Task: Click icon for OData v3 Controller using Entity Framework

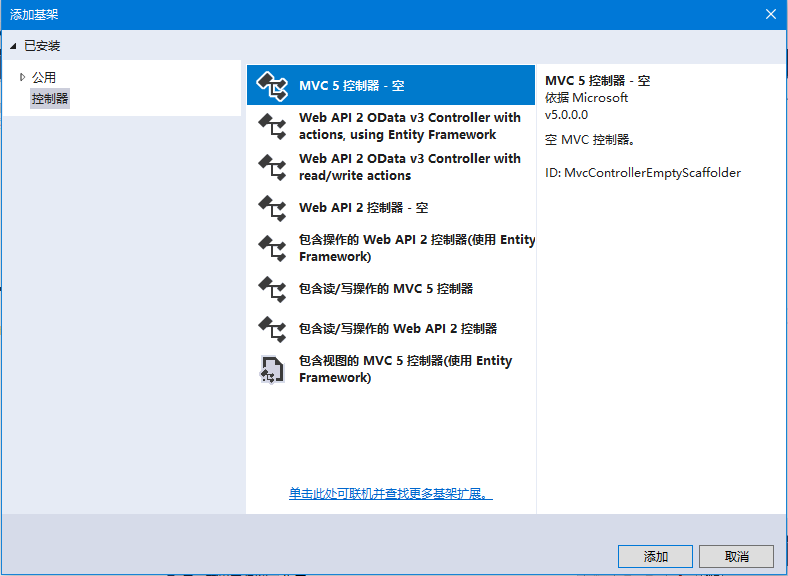Action: [x=272, y=127]
